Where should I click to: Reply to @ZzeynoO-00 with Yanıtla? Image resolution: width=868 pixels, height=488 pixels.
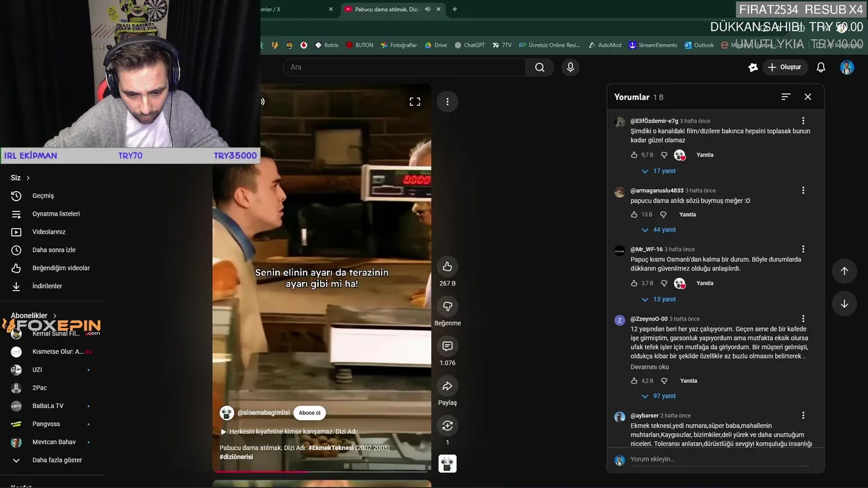[688, 381]
